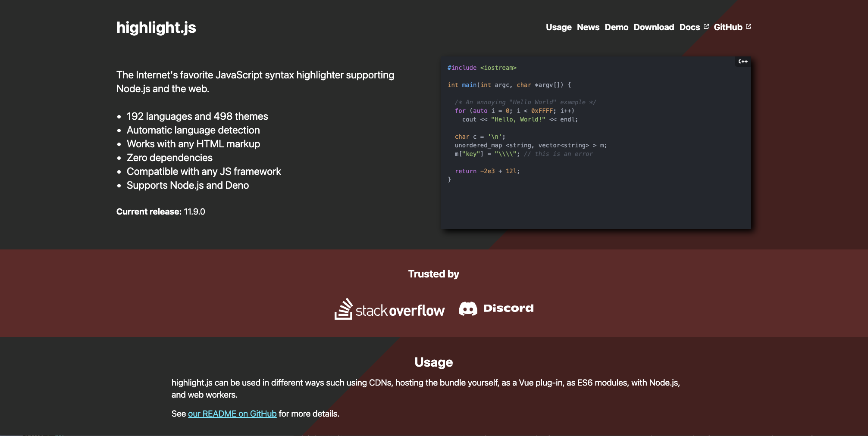868x436 pixels.
Task: Click the '// this is an error' comment
Action: coord(558,154)
